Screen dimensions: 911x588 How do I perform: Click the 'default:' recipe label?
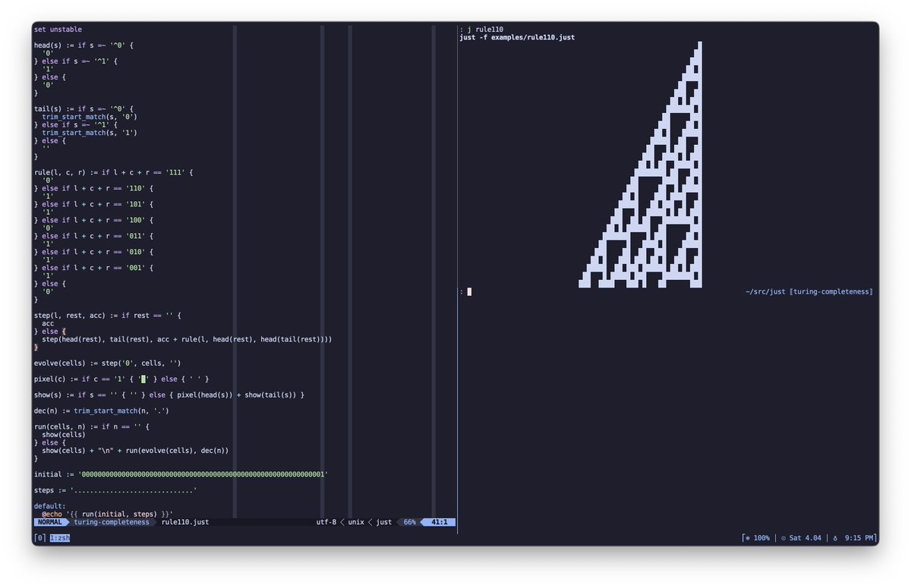[49, 506]
